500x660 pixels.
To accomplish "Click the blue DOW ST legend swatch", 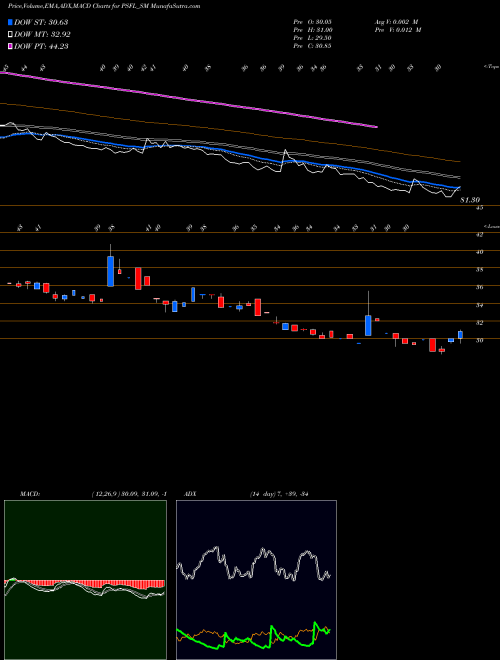I will 10,22.
